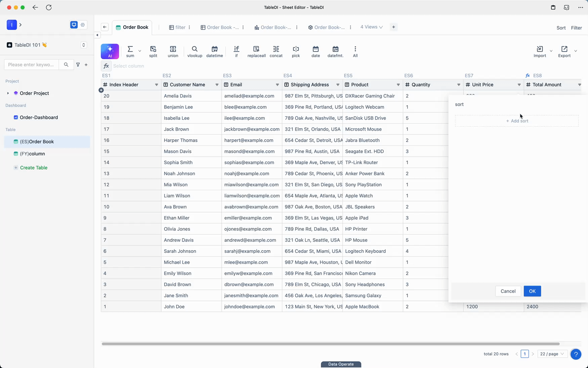Open the AI assistant tool
Viewport: 588px width, 368px height.
110,51
